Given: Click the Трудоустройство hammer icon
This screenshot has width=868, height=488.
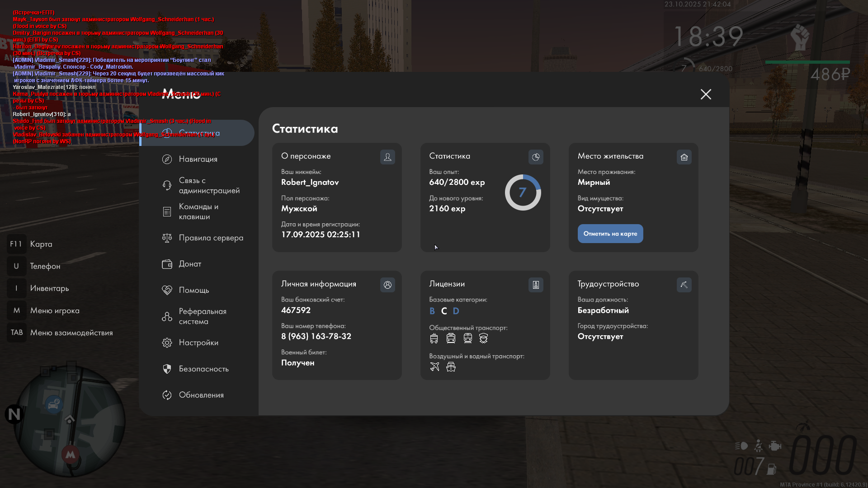Looking at the screenshot, I should (684, 285).
